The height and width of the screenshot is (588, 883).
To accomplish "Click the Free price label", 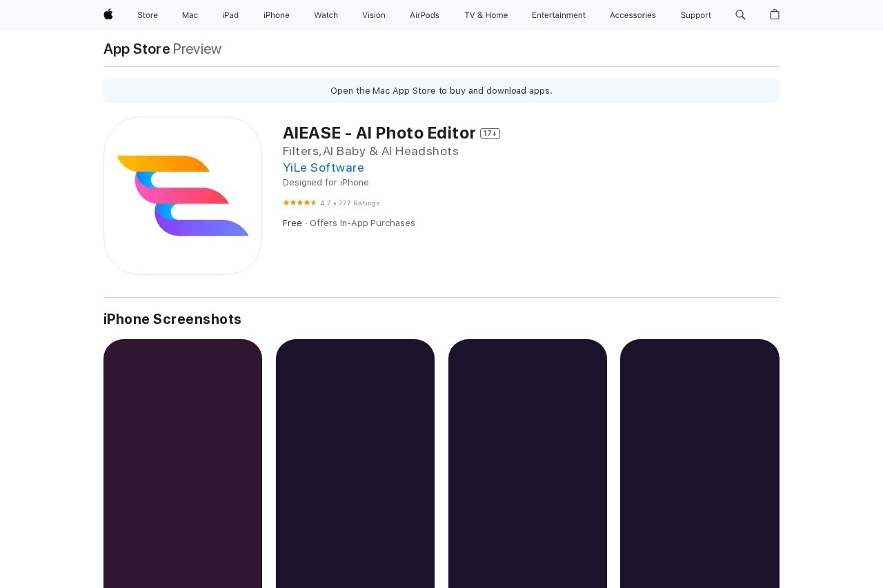I will (292, 223).
